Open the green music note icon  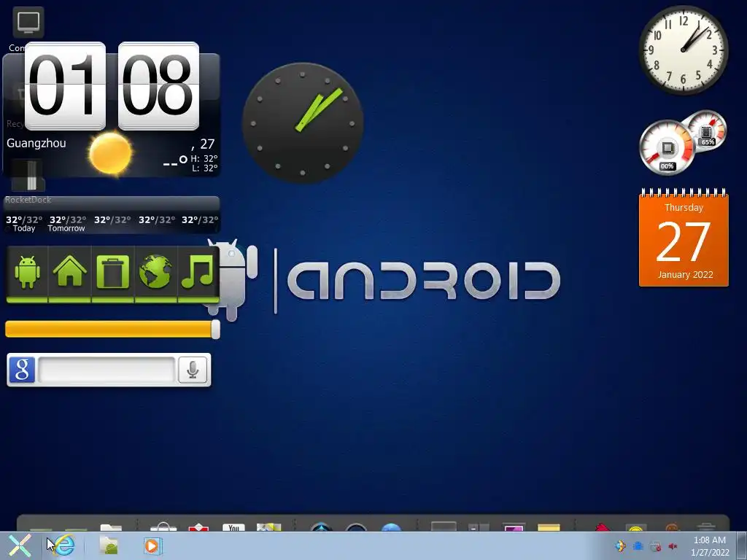click(197, 271)
